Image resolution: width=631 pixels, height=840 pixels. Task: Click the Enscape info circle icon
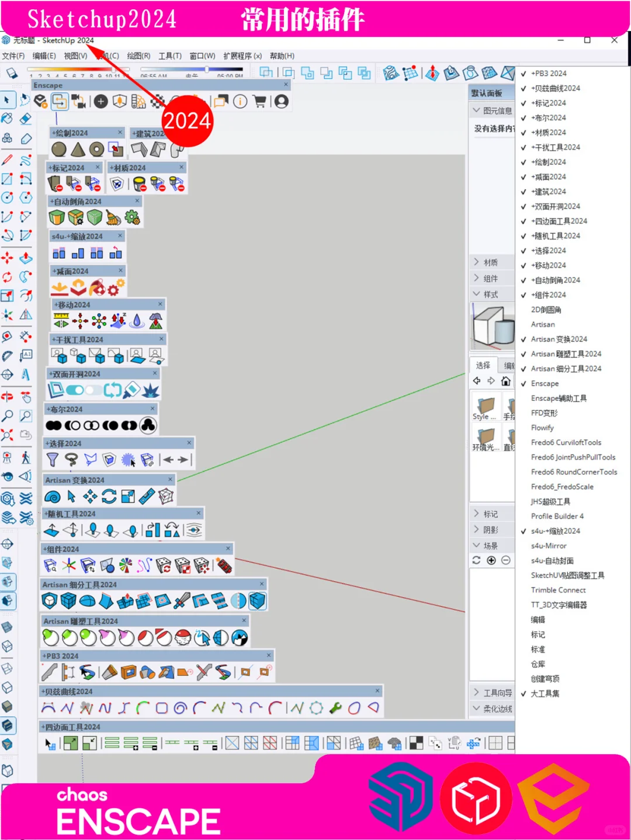(x=240, y=101)
